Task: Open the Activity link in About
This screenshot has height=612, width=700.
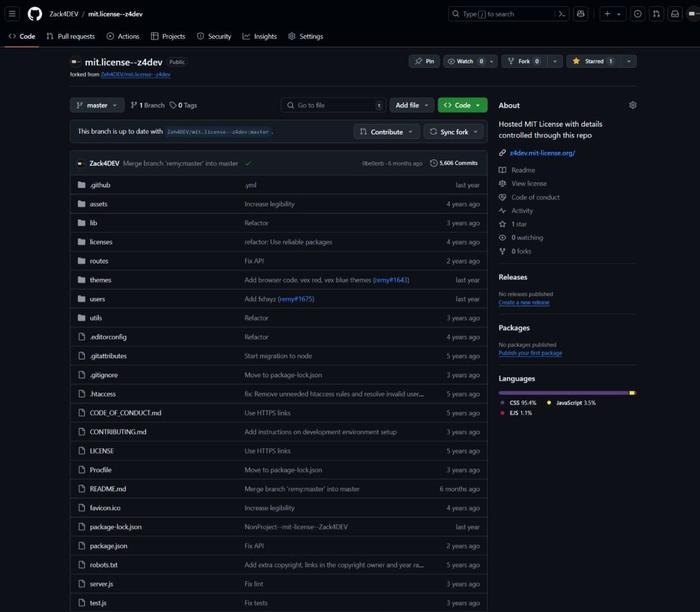Action: [516, 210]
